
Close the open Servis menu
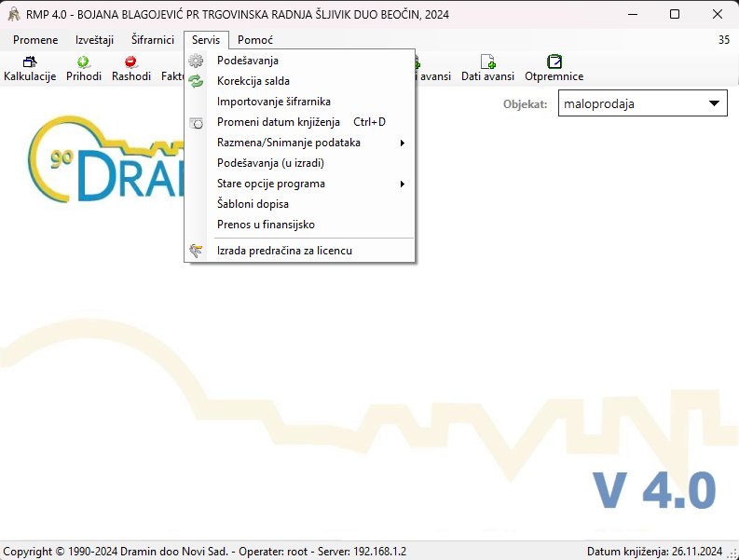pos(206,40)
